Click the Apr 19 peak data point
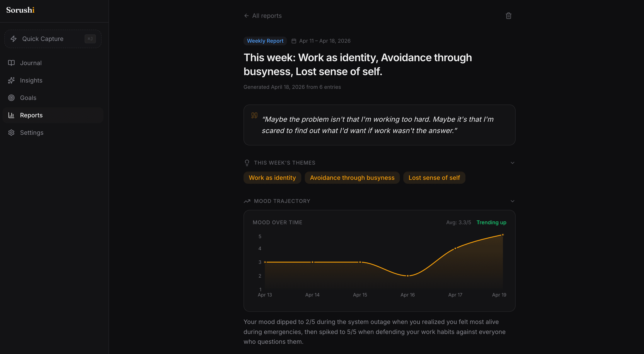Screen dimensions: 644x354 point(503,235)
